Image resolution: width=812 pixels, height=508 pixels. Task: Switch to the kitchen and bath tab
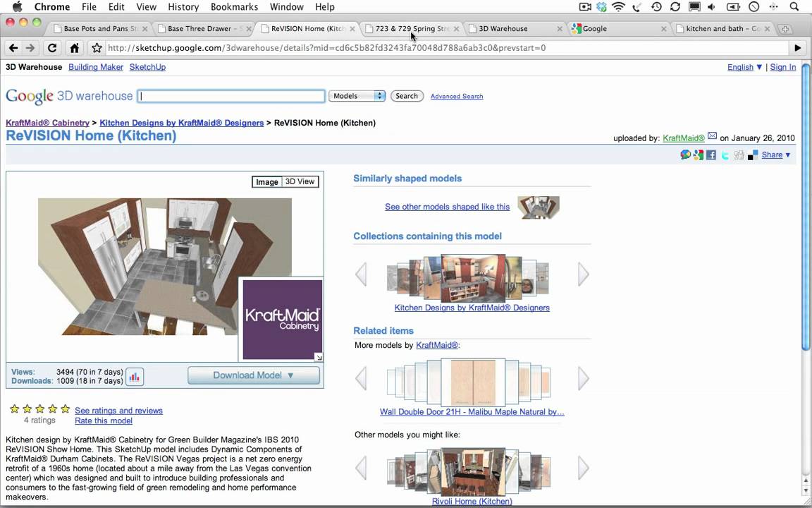722,29
